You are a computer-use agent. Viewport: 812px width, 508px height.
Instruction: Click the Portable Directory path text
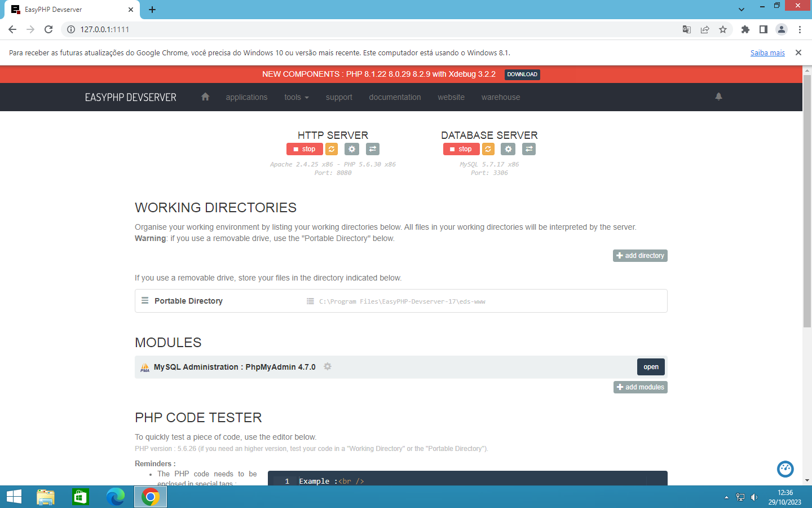point(402,301)
